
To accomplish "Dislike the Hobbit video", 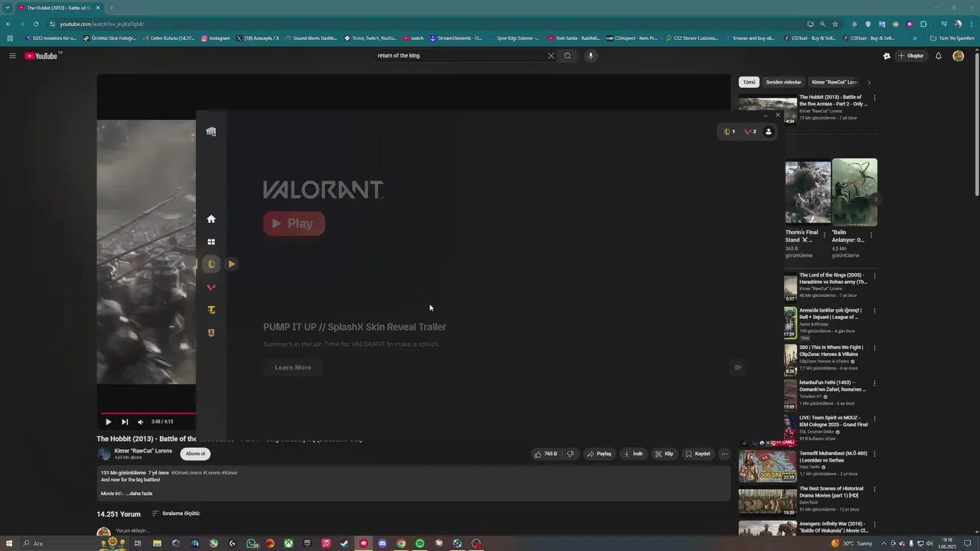I will point(570,454).
